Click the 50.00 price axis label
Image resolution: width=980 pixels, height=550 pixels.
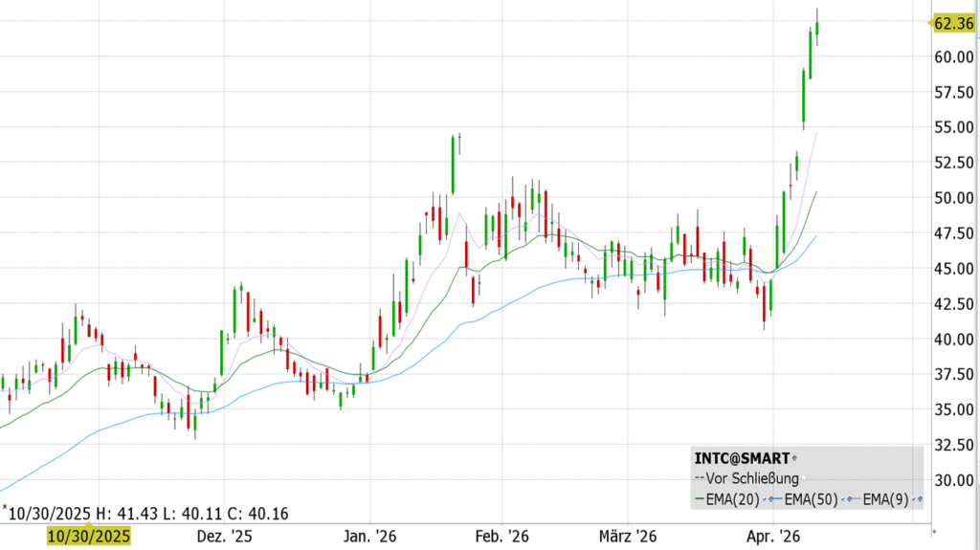click(x=953, y=198)
